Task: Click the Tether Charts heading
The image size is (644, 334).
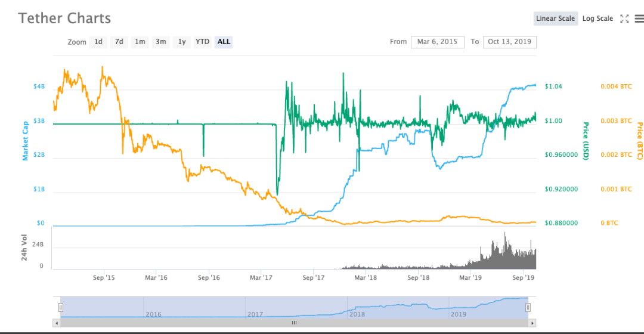Action: click(x=64, y=18)
